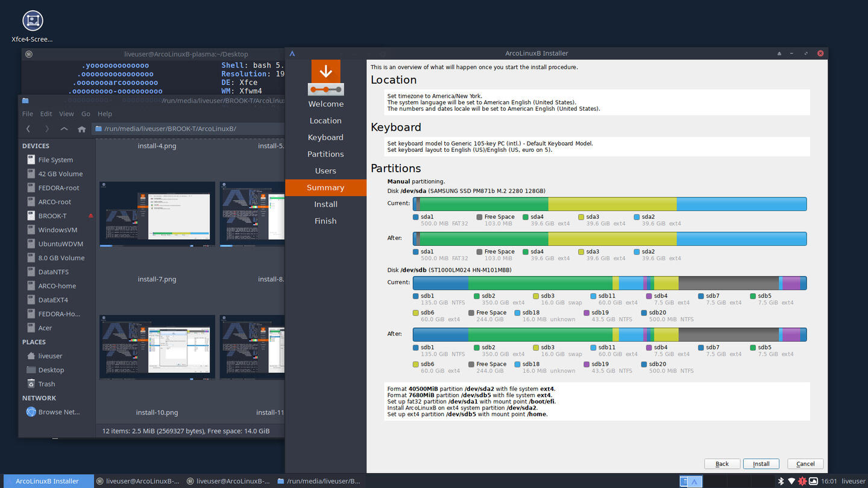The image size is (868, 488).
Task: Open the View menu in file manager
Action: (66, 114)
